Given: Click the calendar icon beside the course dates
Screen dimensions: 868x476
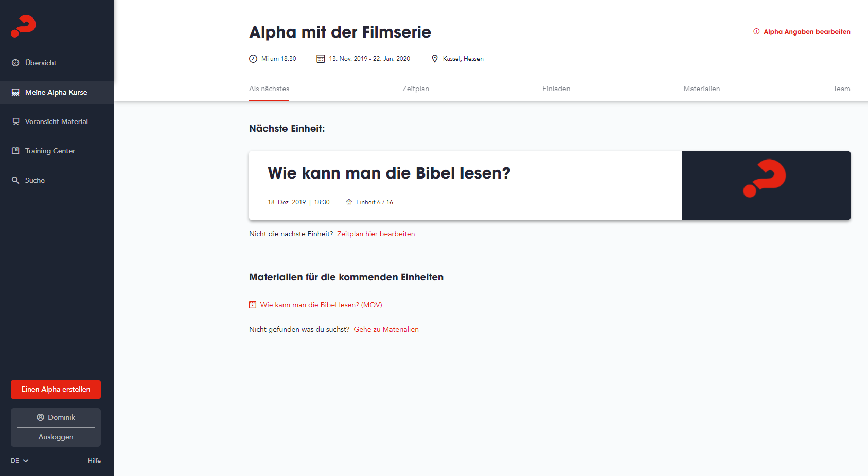Looking at the screenshot, I should coord(321,59).
